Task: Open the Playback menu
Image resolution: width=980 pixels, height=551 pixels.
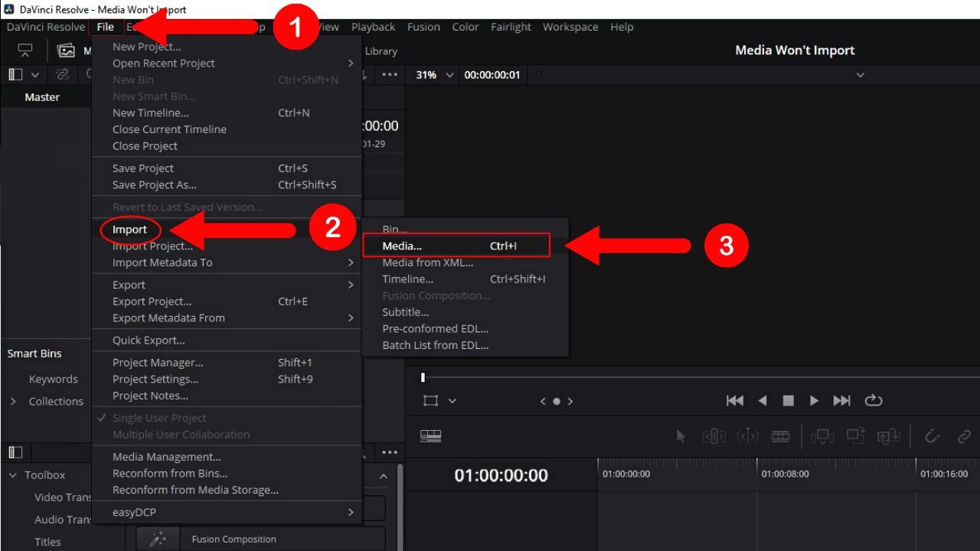Action: [x=374, y=27]
